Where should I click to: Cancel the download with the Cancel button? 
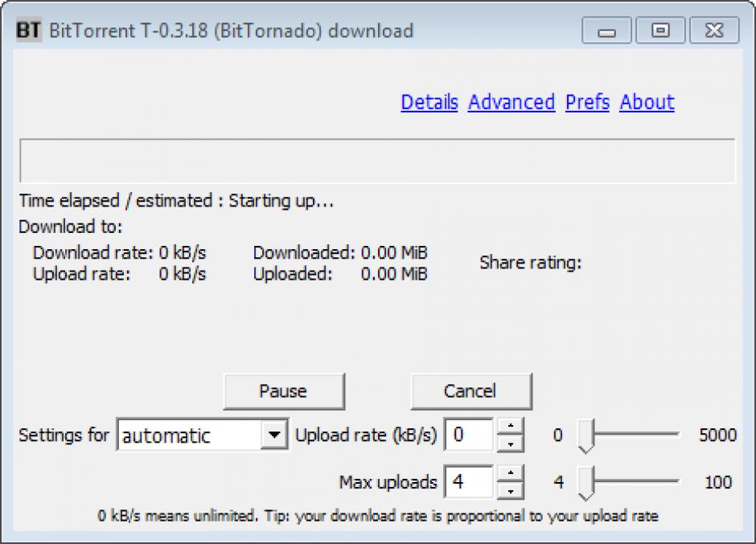471,391
